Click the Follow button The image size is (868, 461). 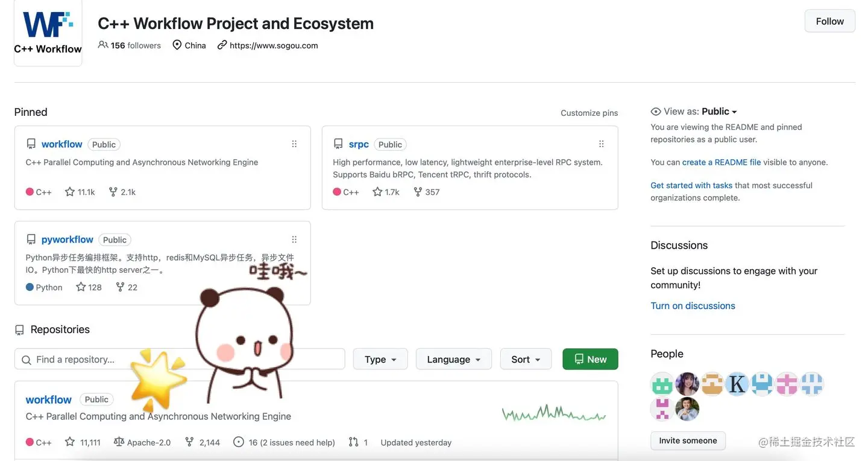[830, 21]
